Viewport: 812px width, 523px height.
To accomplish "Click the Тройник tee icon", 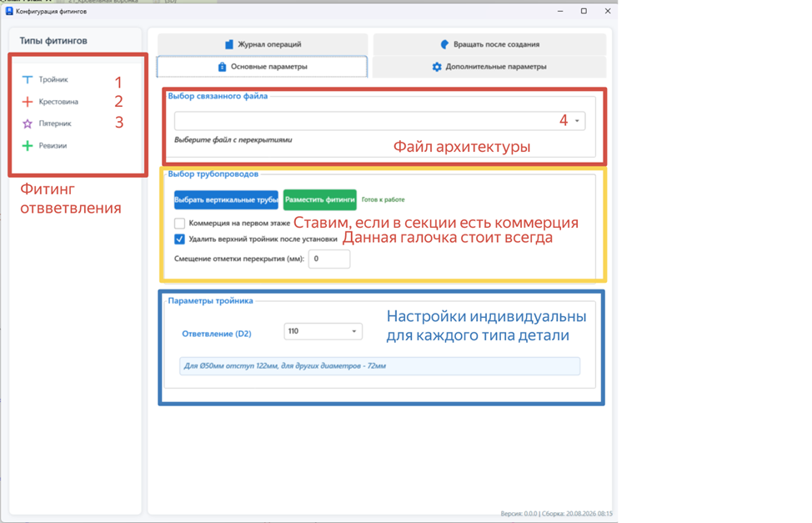I will pos(28,79).
